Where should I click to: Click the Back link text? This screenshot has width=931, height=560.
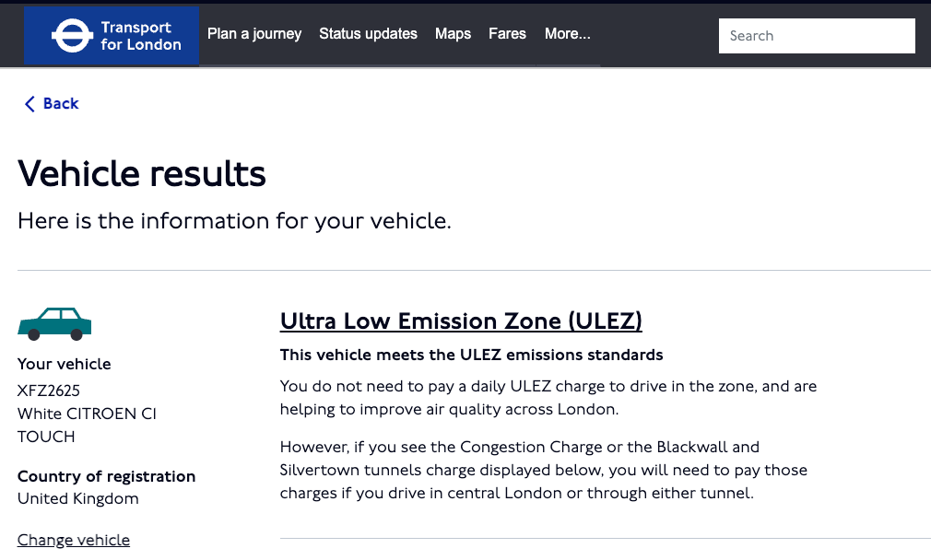pos(61,104)
